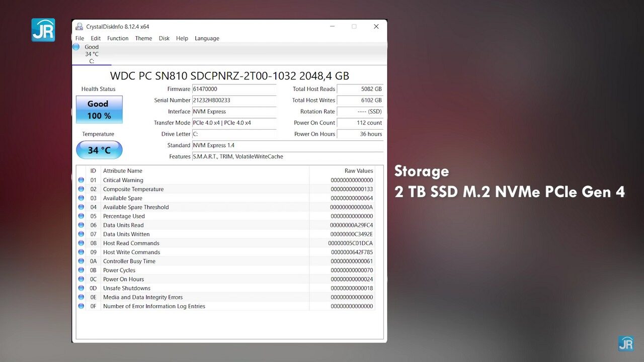
Task: Click the Serial Number field
Action: pos(234,100)
